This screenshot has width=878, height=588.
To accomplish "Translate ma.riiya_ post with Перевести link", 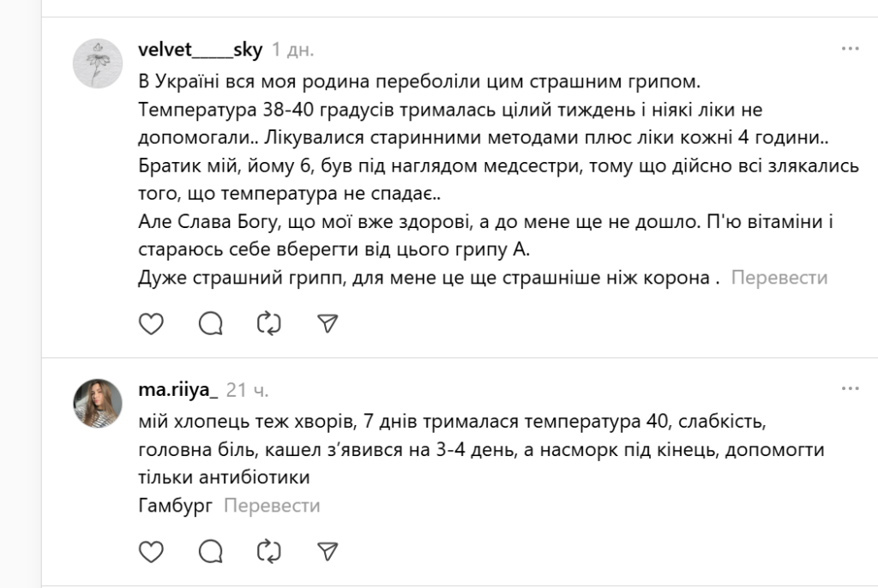I will (272, 506).
